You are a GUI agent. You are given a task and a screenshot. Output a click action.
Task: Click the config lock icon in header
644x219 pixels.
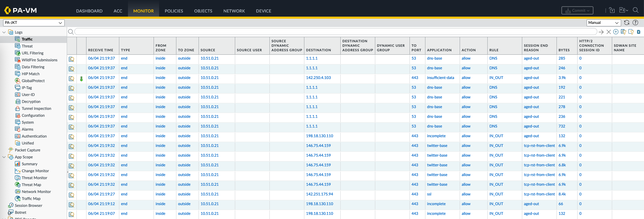coord(612,10)
